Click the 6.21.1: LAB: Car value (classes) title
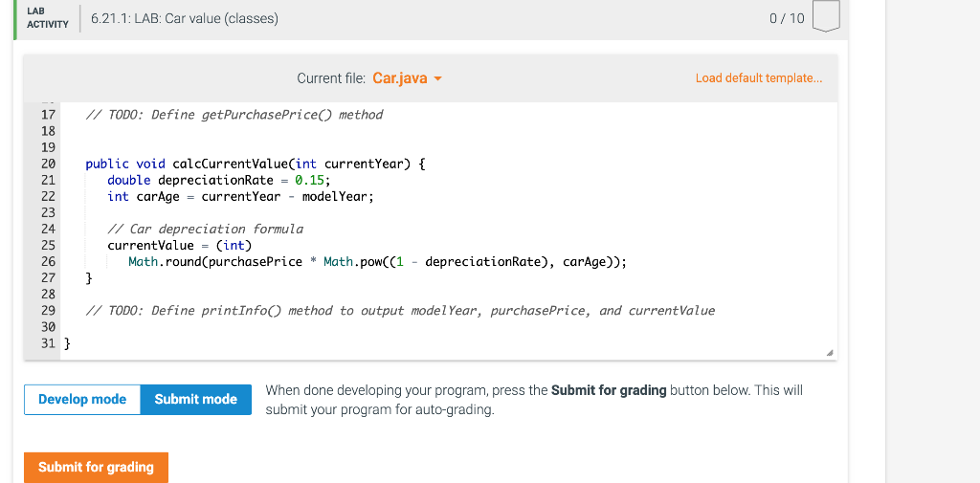This screenshot has width=980, height=483. point(185,19)
